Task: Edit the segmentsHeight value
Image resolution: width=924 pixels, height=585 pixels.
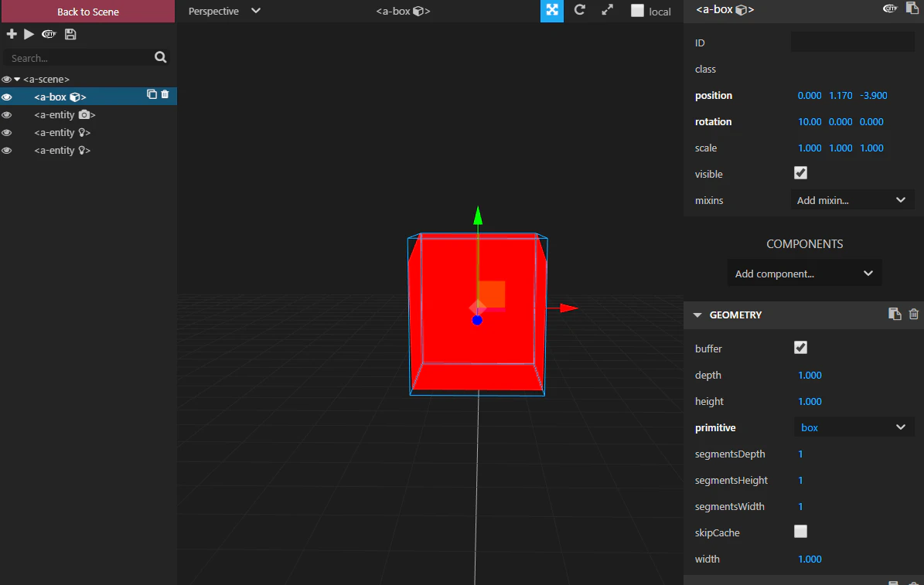Action: coord(800,480)
